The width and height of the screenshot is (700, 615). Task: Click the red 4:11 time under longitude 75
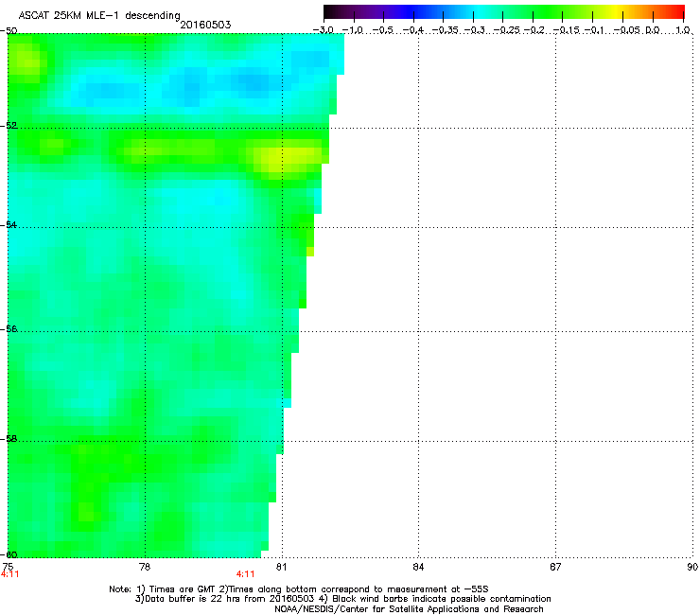[9, 574]
